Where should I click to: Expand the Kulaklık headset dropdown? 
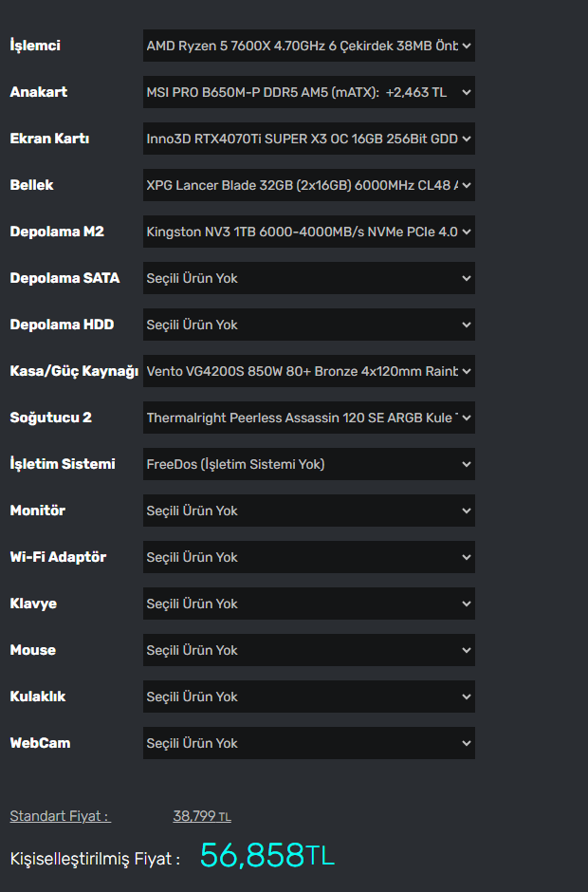[x=308, y=697]
